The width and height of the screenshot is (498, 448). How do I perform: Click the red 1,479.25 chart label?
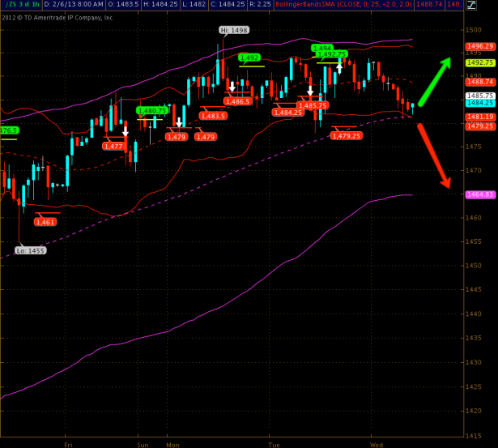point(347,135)
